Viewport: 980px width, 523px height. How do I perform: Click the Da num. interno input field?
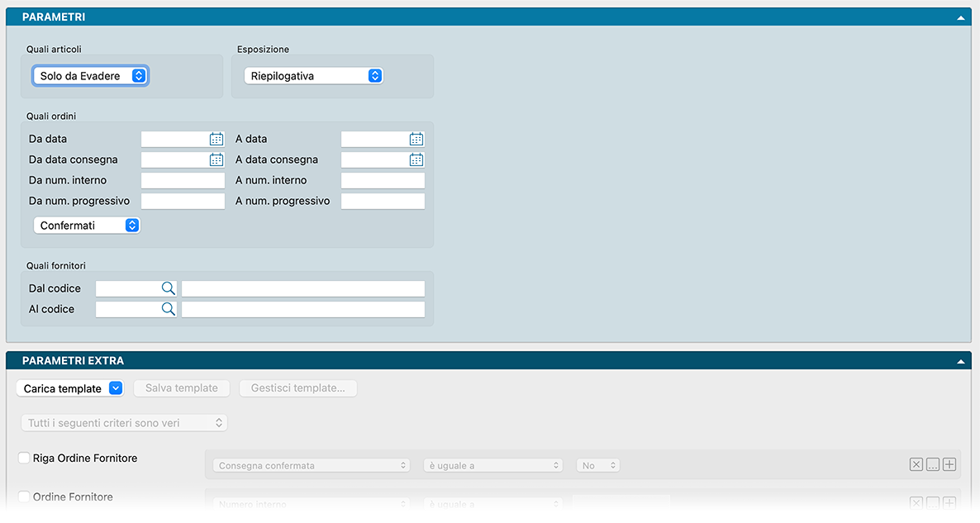pos(183,181)
